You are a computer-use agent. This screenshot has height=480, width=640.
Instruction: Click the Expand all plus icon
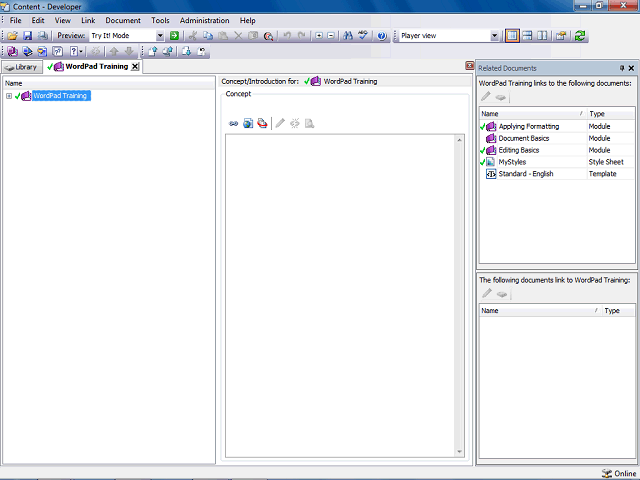coord(319,36)
